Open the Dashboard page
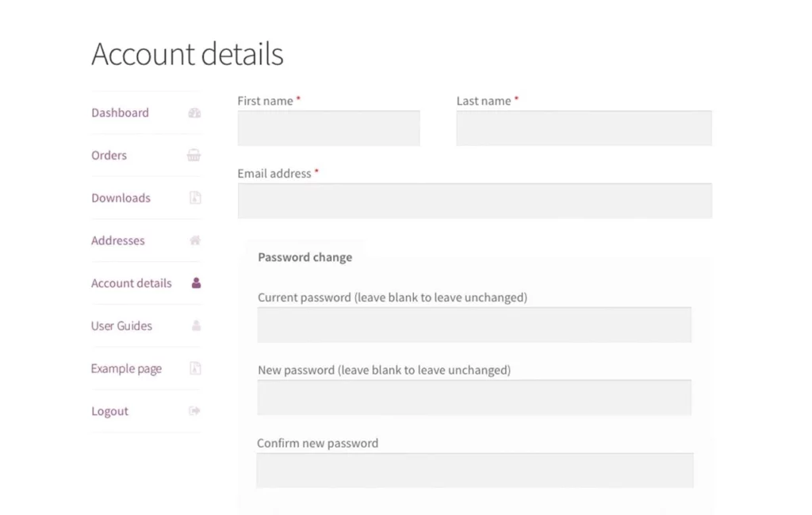This screenshot has width=812, height=515. (x=120, y=113)
